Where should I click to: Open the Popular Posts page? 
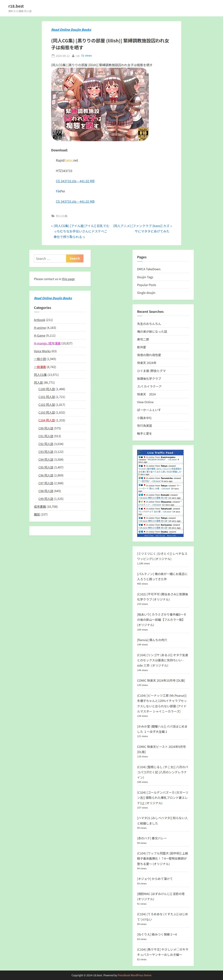click(x=147, y=285)
